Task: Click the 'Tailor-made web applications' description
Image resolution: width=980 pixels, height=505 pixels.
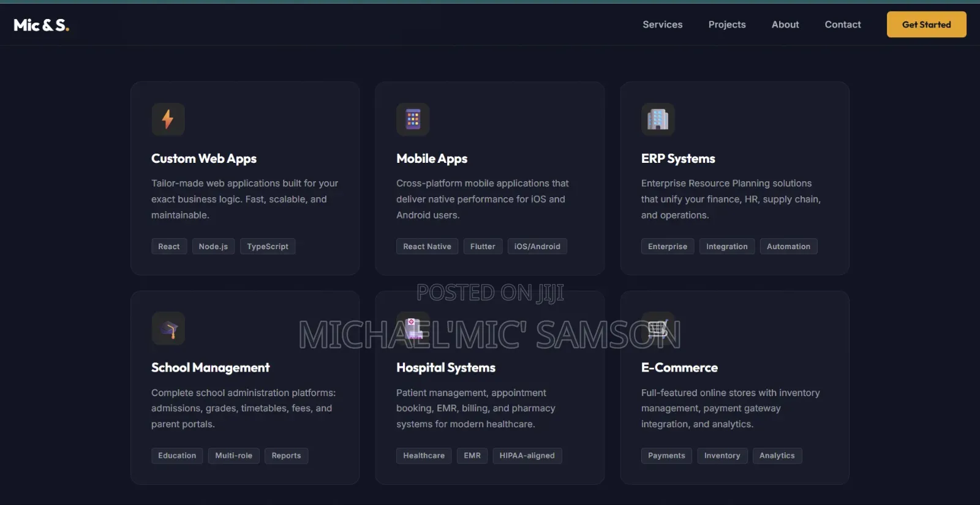Action: pyautogui.click(x=245, y=199)
